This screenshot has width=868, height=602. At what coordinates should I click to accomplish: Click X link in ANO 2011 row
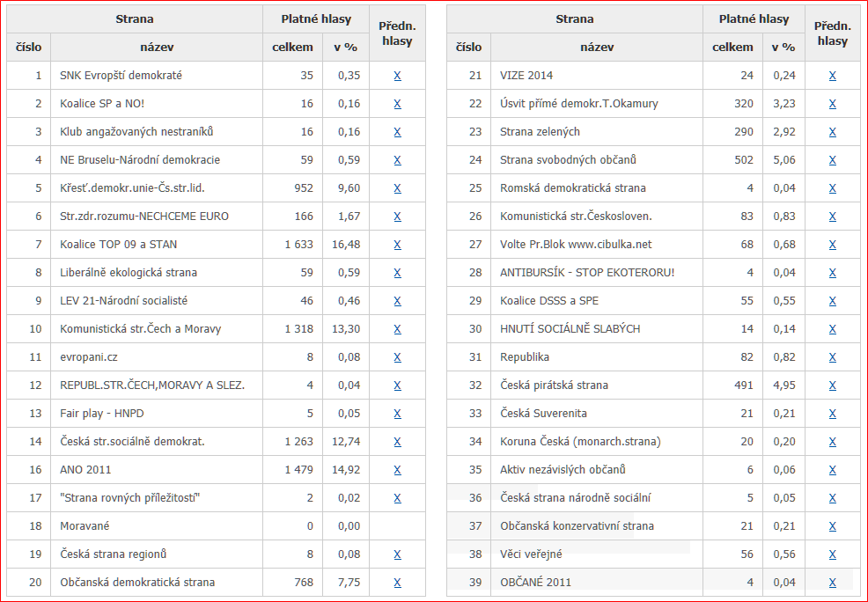tap(397, 471)
